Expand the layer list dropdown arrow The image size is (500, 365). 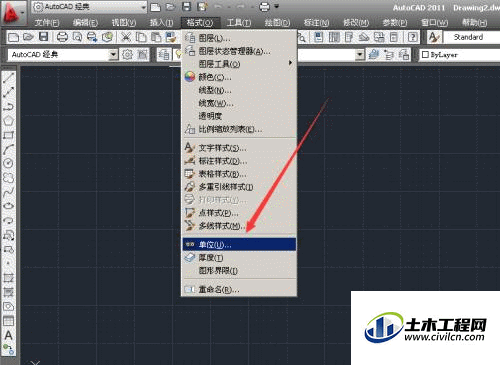(360, 54)
